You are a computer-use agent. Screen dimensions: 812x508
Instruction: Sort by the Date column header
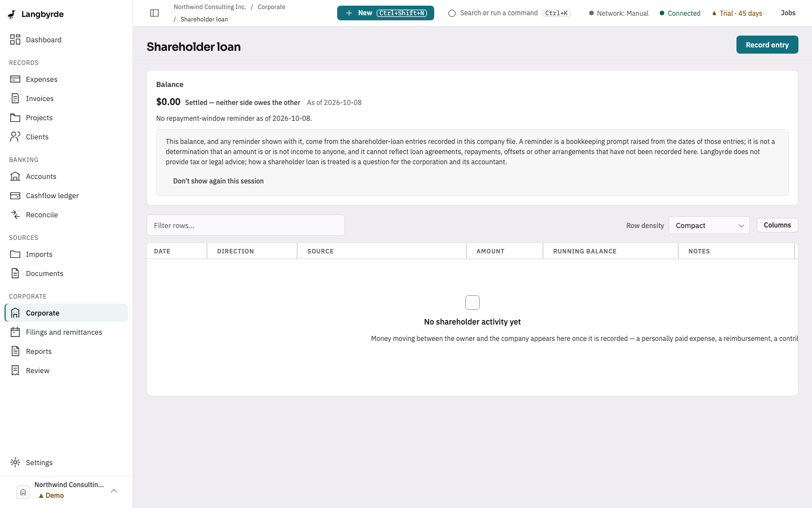[x=177, y=251]
